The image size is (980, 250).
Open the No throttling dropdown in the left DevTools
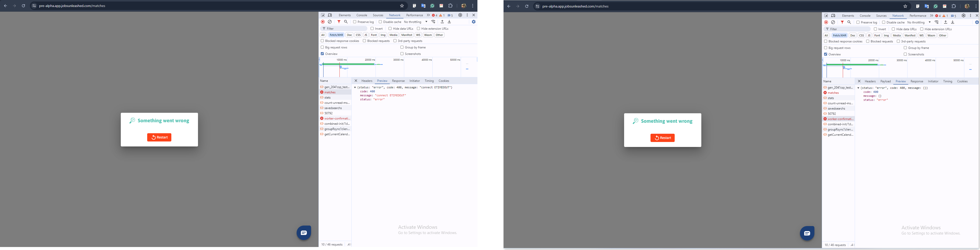pos(416,22)
